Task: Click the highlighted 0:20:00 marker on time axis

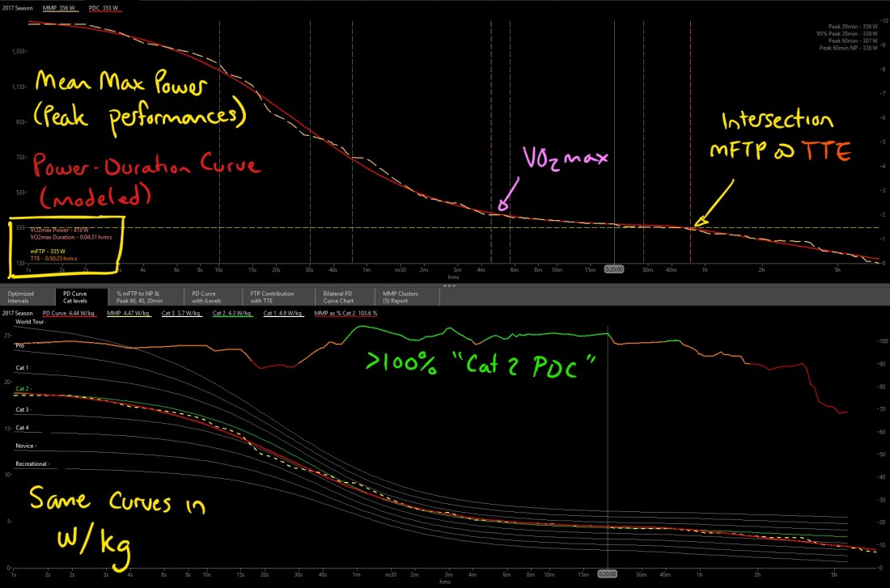Action: 615,269
